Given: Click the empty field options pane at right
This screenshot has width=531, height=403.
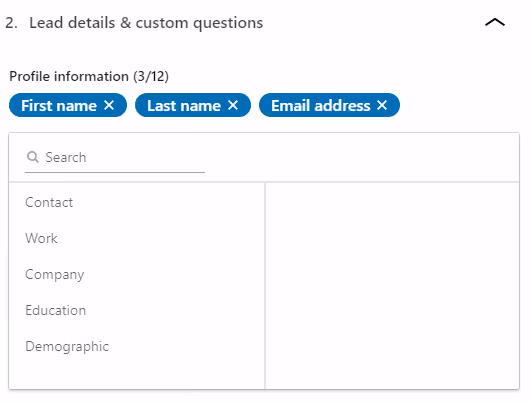Looking at the screenshot, I should point(392,286).
